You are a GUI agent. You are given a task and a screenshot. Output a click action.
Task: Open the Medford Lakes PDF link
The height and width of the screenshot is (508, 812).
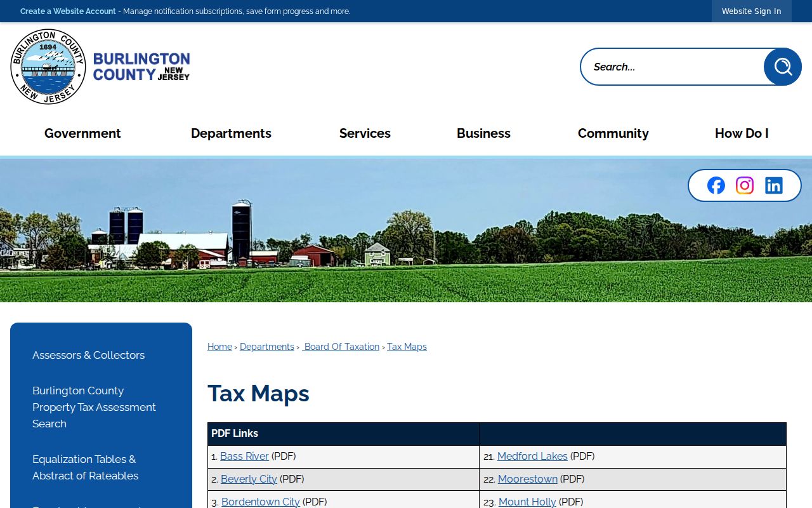532,456
